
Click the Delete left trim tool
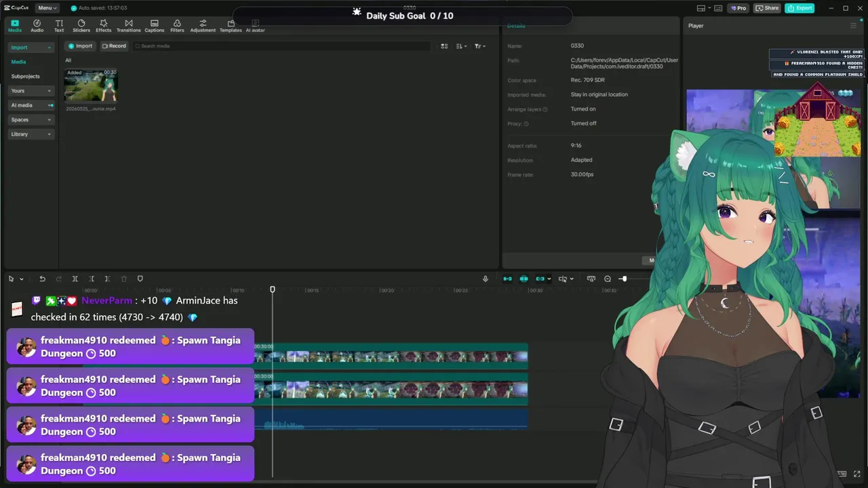point(91,279)
